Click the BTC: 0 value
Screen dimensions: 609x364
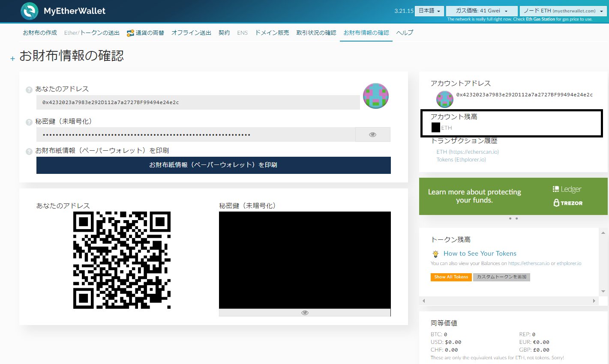[x=439, y=334]
